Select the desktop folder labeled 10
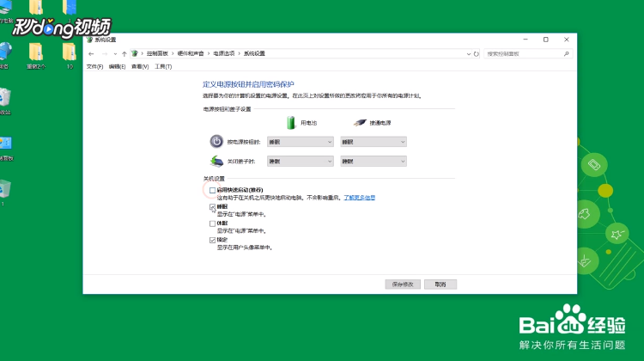This screenshot has width=644, height=361. coord(70,56)
